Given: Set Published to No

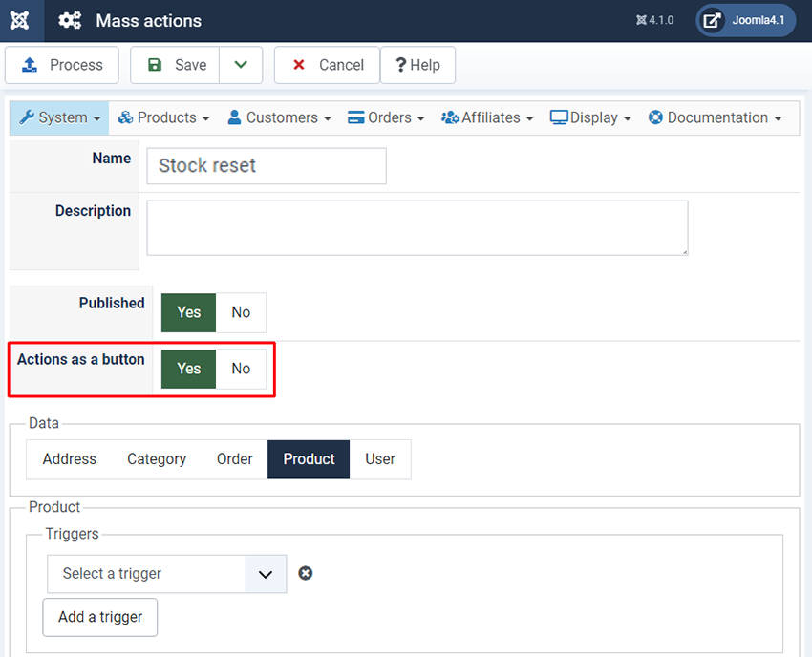Looking at the screenshot, I should coord(241,312).
